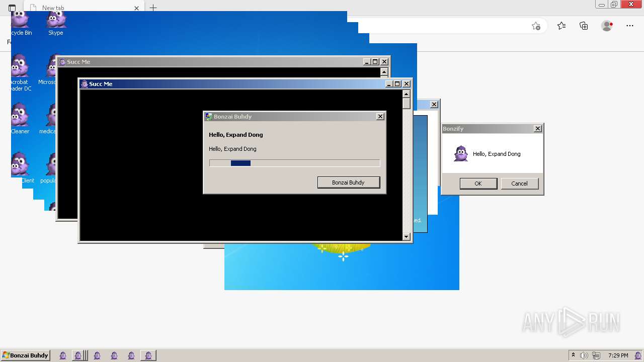Click "Hello, Expand Dong" text in Bonzify dialog
Screen dimensions: 644x362
497,154
